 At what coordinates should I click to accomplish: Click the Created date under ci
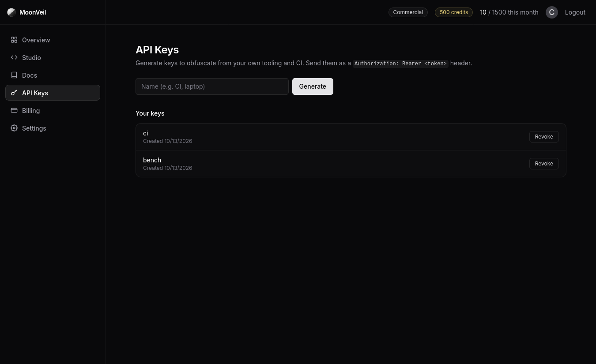point(168,141)
